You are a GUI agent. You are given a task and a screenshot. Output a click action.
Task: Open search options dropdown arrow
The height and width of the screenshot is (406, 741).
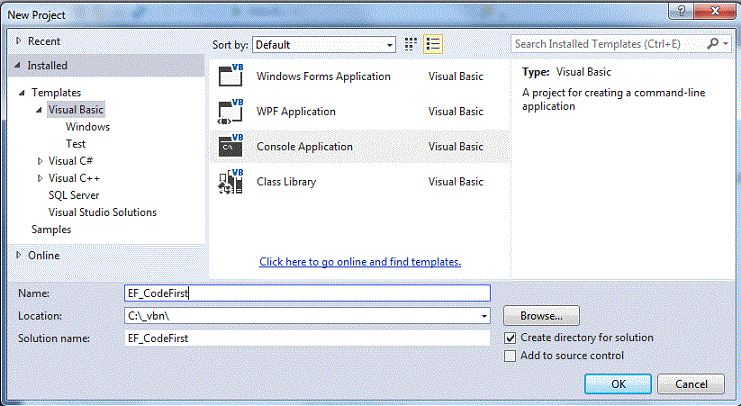point(725,44)
